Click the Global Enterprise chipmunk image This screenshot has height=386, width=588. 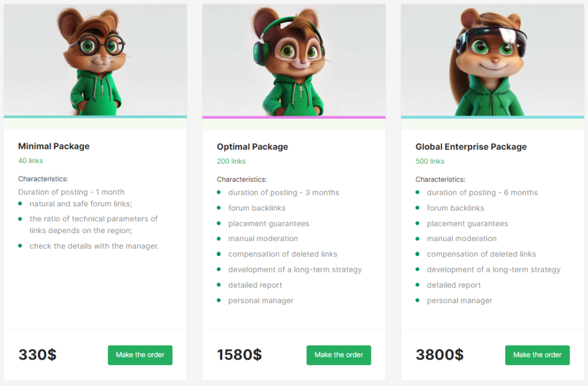492,60
